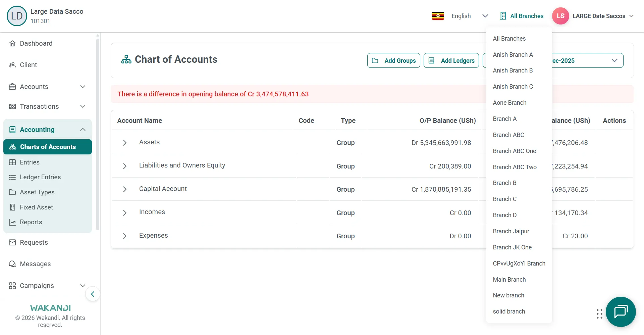
Task: Click the Account Name column header
Action: [140, 121]
